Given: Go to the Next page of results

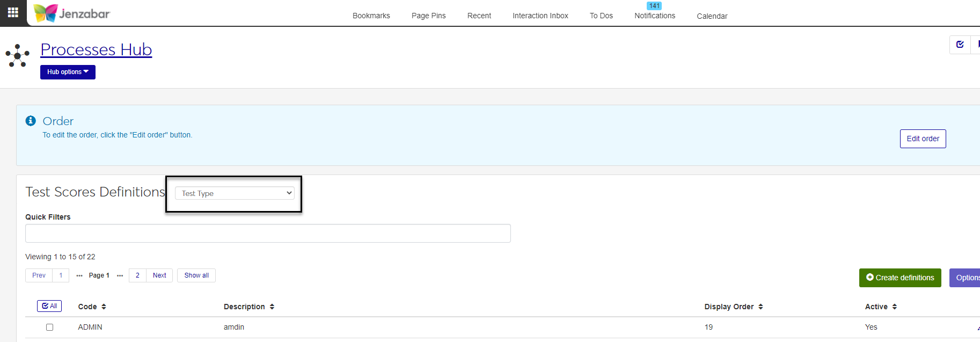Looking at the screenshot, I should (159, 275).
